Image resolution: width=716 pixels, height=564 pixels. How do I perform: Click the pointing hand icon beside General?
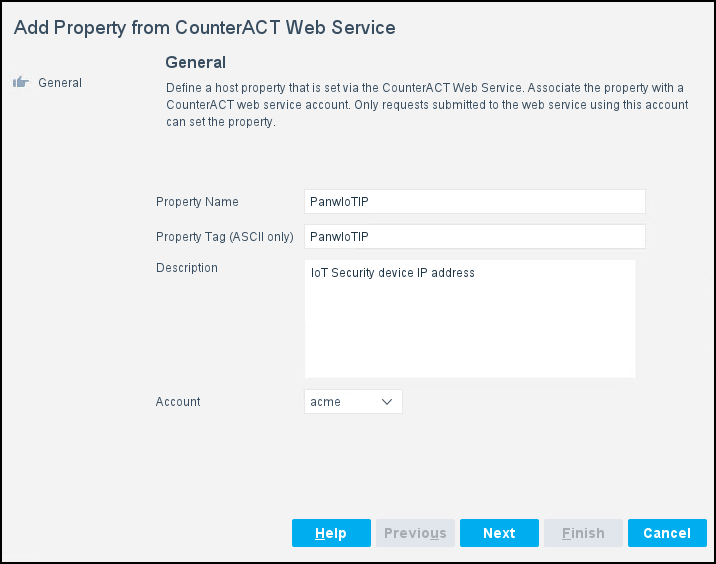pyautogui.click(x=21, y=83)
